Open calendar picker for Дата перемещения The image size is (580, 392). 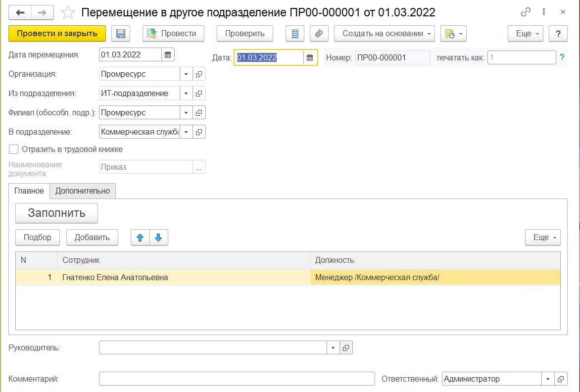pyautogui.click(x=168, y=55)
